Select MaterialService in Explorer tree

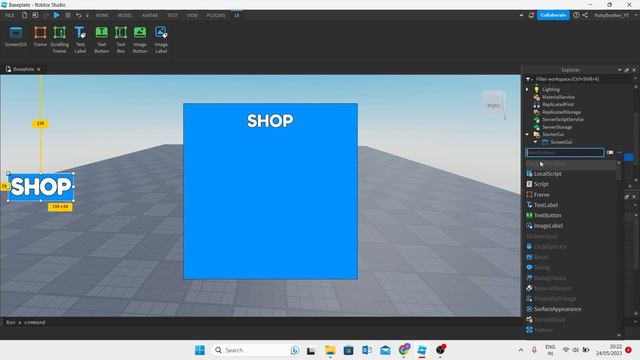point(558,97)
